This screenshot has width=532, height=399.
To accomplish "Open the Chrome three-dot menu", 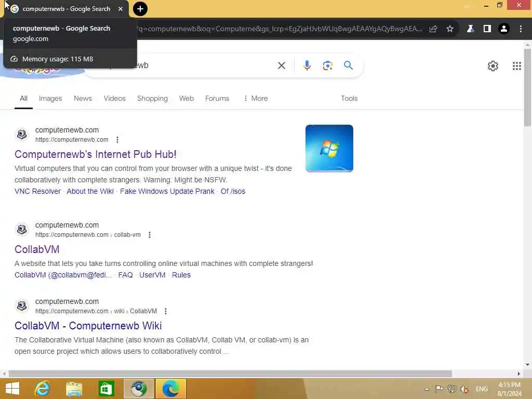I will (521, 29).
